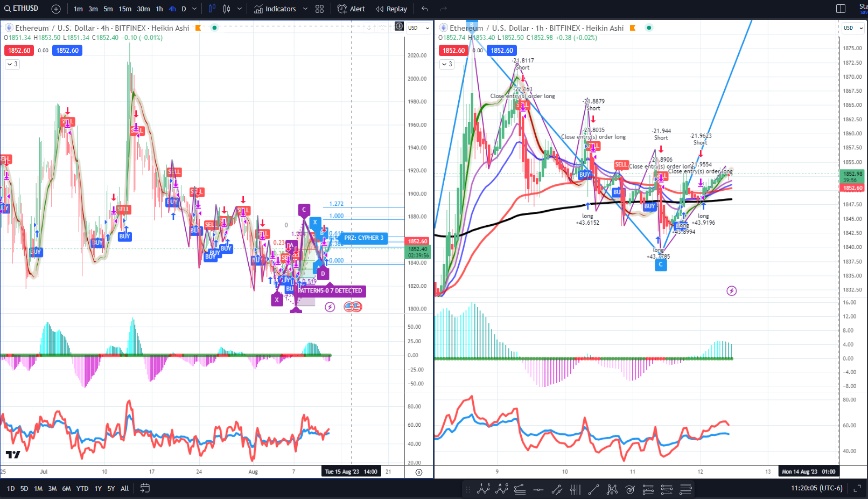Set date range to YTD

click(x=82, y=488)
